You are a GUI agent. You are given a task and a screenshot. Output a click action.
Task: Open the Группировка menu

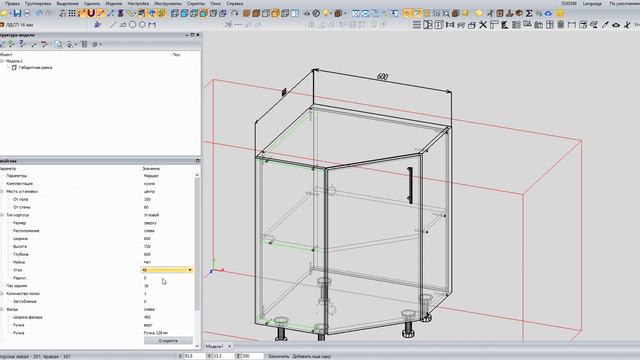(x=38, y=3)
